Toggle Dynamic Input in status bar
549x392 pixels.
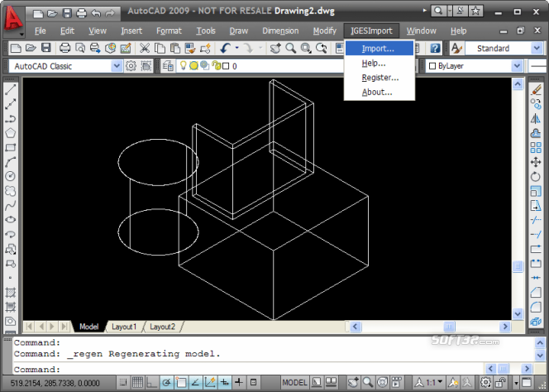tap(224, 382)
